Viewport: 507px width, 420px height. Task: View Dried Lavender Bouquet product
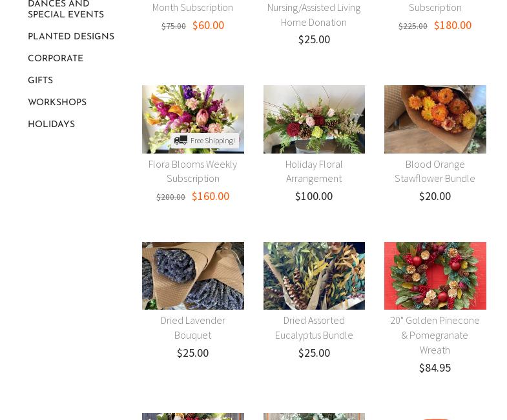pos(192,327)
